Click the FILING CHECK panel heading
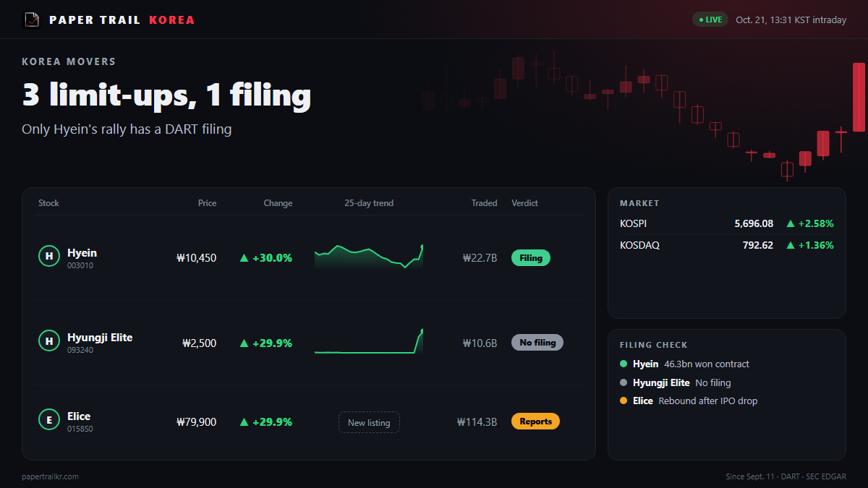 coord(654,346)
